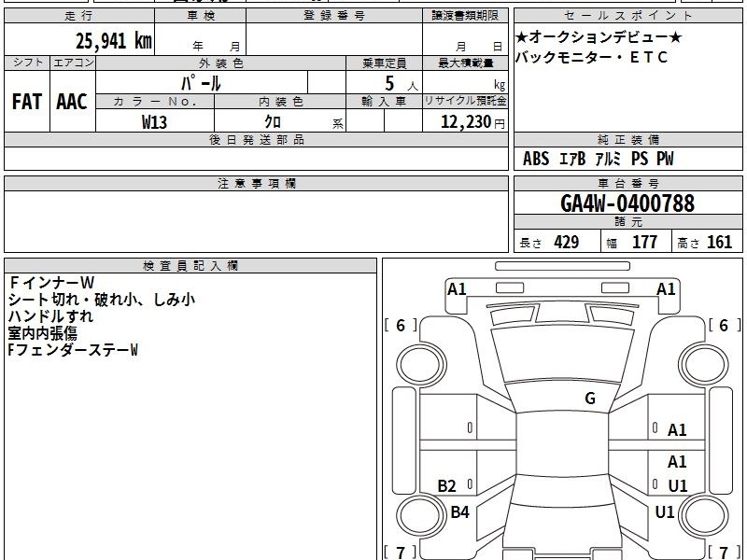Image resolution: width=747 pixels, height=560 pixels.
Task: Select the 高さ 161 dimension
Action: point(704,243)
